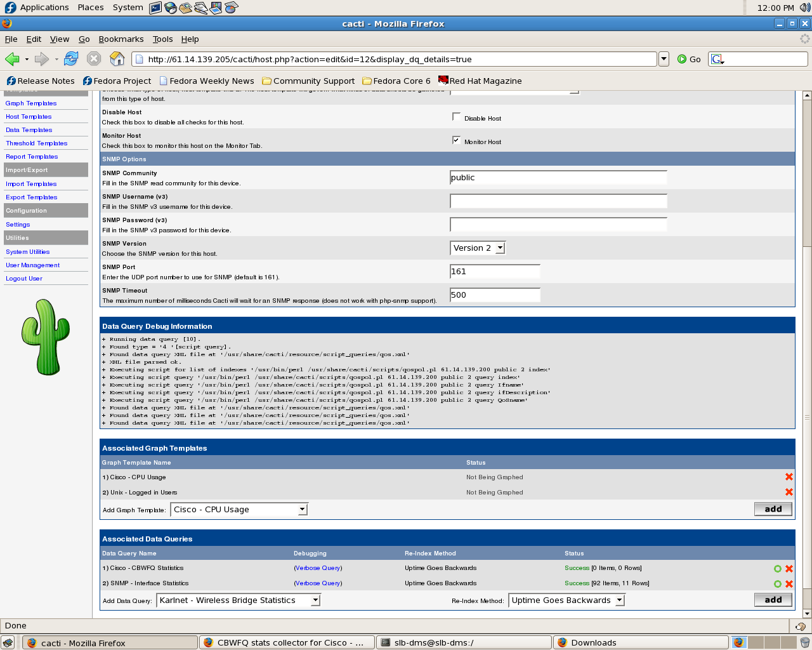This screenshot has width=812, height=650.
Task: Click the show desktop icon in taskbar
Action: tap(8, 642)
